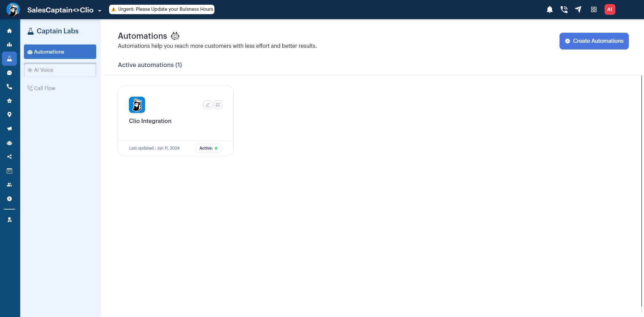Open the star reviews sidebar icon

pyautogui.click(x=9, y=101)
